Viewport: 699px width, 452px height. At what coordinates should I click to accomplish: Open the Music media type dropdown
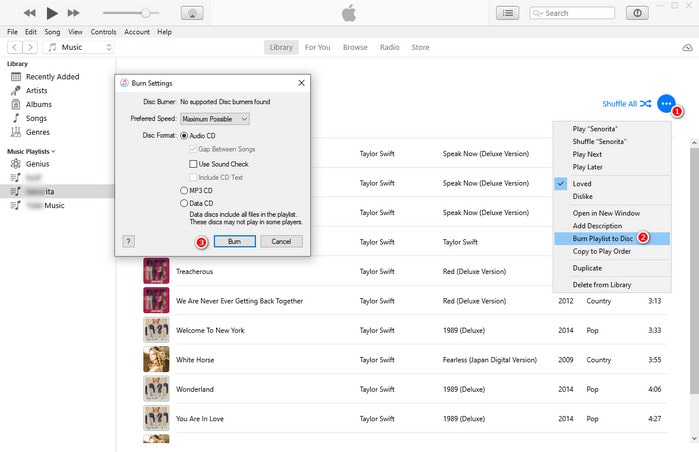(78, 47)
